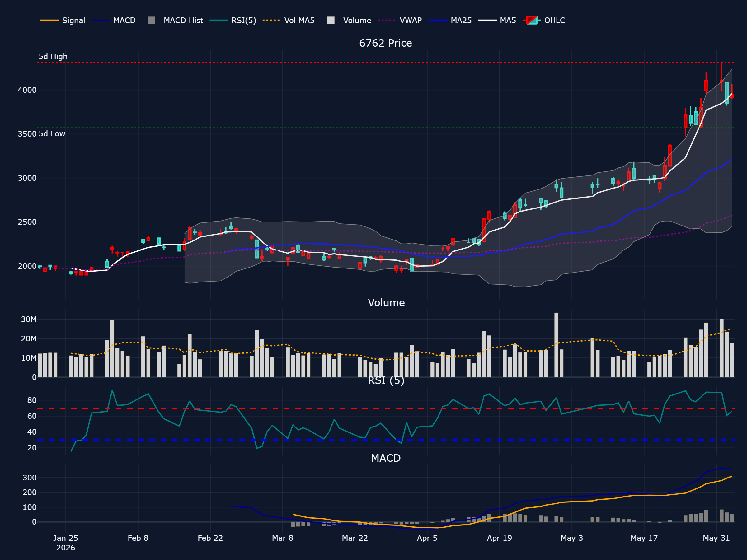Image resolution: width=747 pixels, height=560 pixels.
Task: Toggle the Signal legend entry
Action: pyautogui.click(x=63, y=20)
